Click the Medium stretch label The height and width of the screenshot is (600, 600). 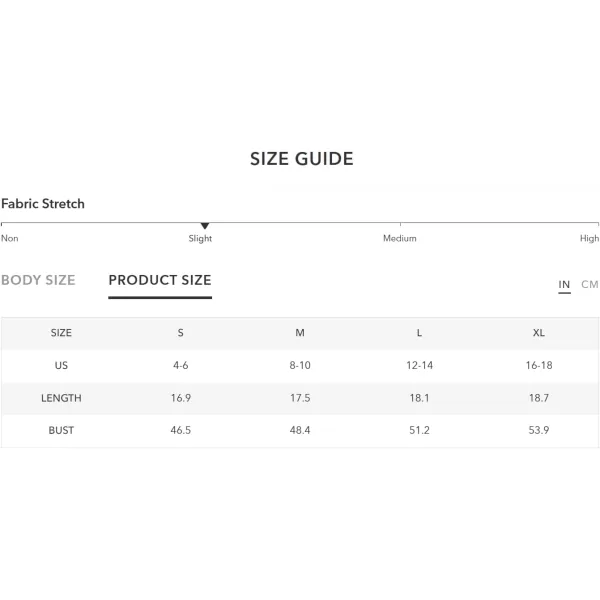click(x=400, y=238)
